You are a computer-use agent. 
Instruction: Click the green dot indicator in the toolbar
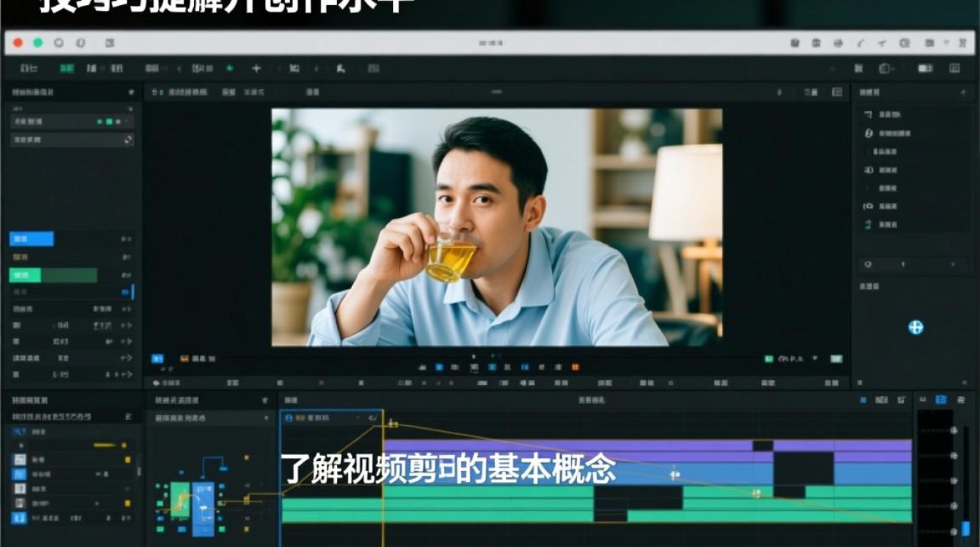[x=230, y=69]
